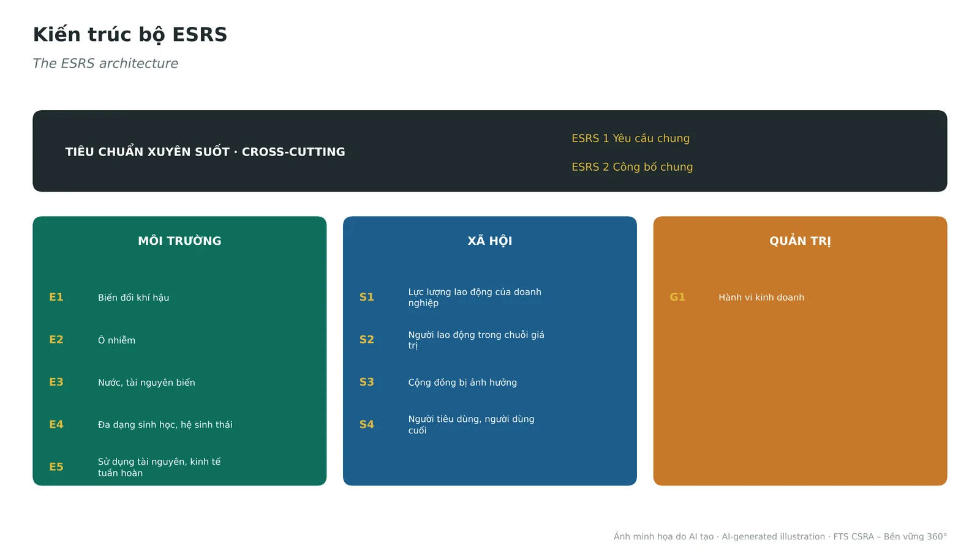Select 'Người tiêu dùng, người dùng cuối'
This screenshot has height=551, width=980.
point(471,424)
